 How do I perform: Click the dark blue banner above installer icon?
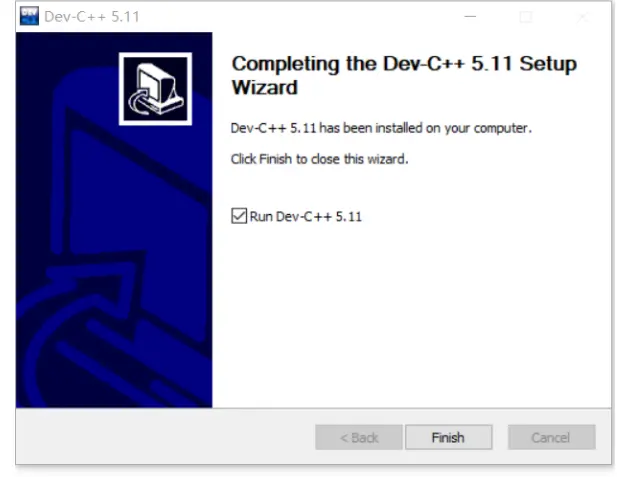[x=114, y=42]
